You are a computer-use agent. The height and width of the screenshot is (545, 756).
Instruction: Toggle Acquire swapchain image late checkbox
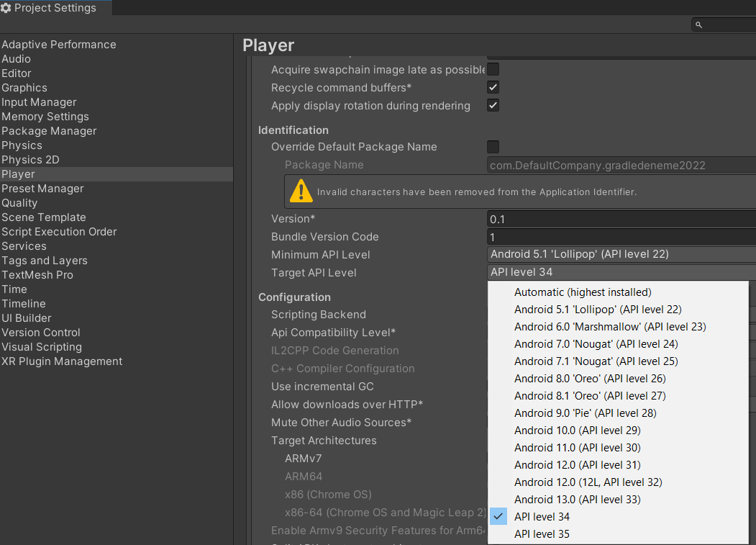click(x=493, y=70)
